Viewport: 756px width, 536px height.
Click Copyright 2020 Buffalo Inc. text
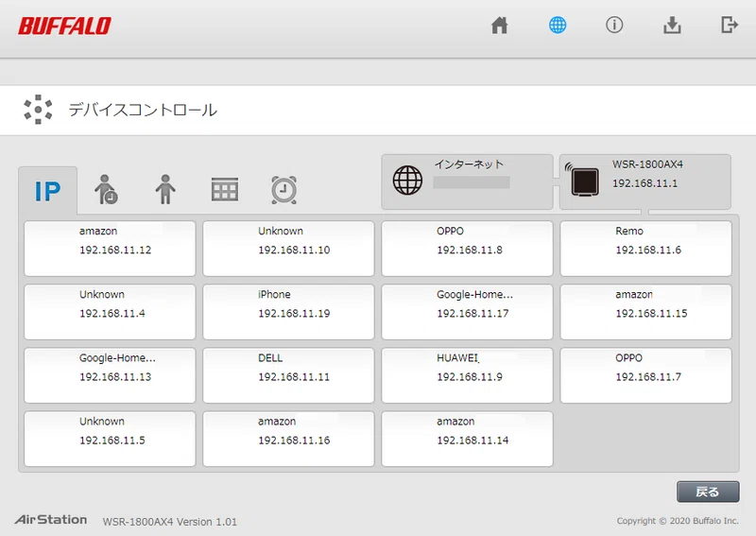pos(678,521)
